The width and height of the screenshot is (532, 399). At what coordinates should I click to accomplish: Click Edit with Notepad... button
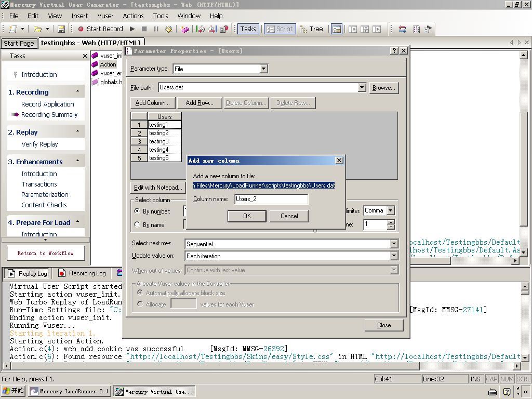(158, 188)
